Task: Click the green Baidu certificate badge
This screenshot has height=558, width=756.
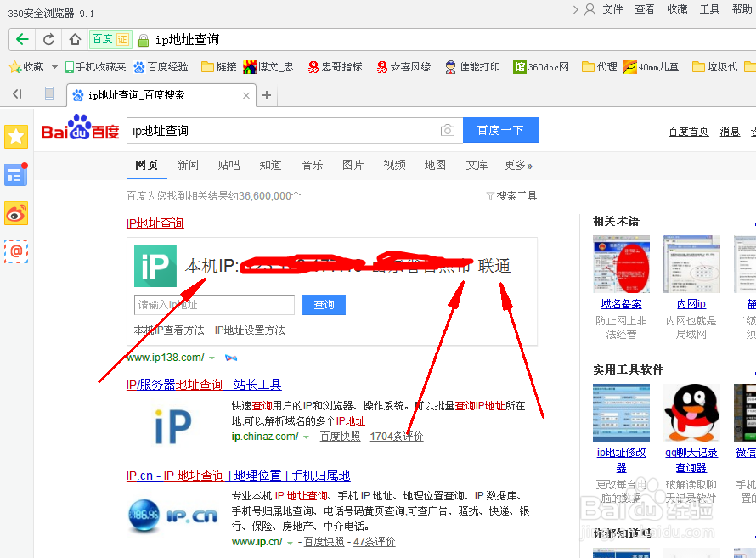Action: 110,39
